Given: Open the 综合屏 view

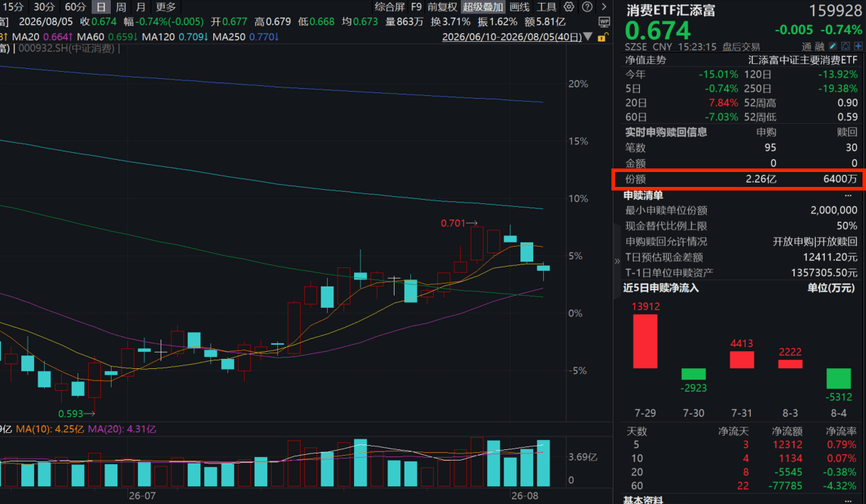Looking at the screenshot, I should point(389,7).
